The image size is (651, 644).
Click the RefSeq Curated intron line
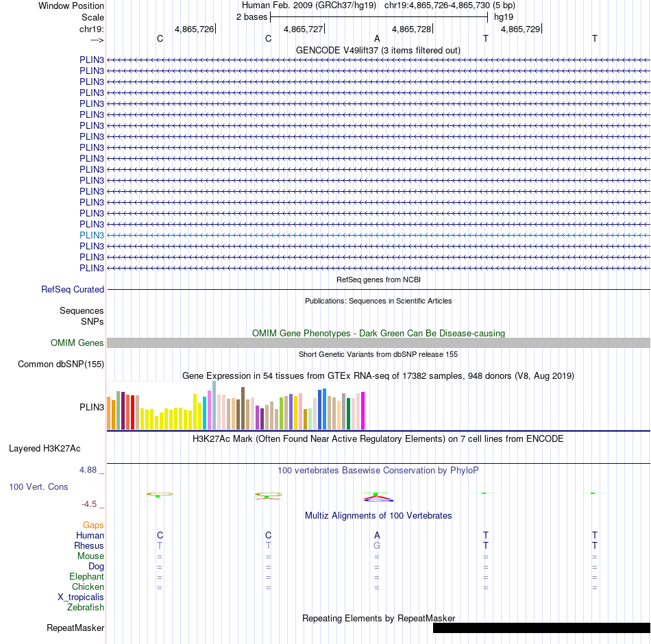tap(378, 289)
